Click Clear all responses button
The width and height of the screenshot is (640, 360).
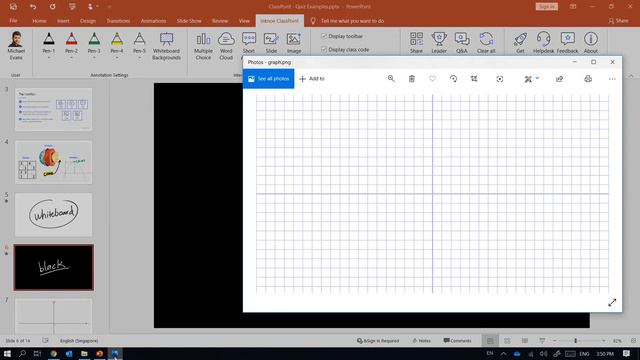point(486,43)
